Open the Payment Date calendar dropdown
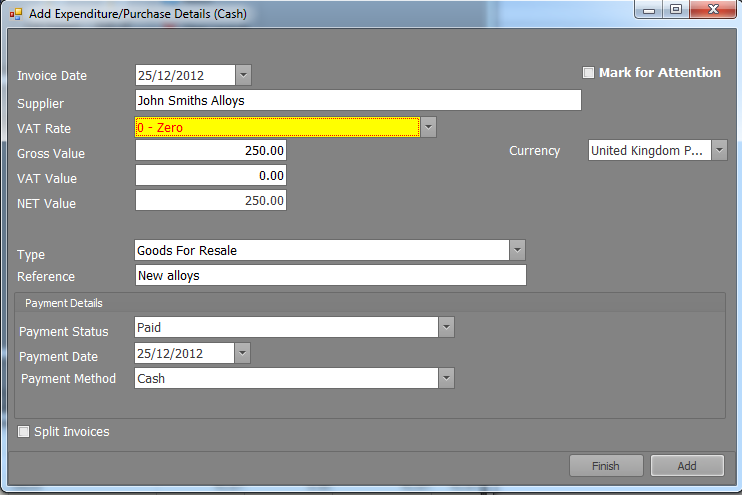742x495 pixels. coord(243,354)
